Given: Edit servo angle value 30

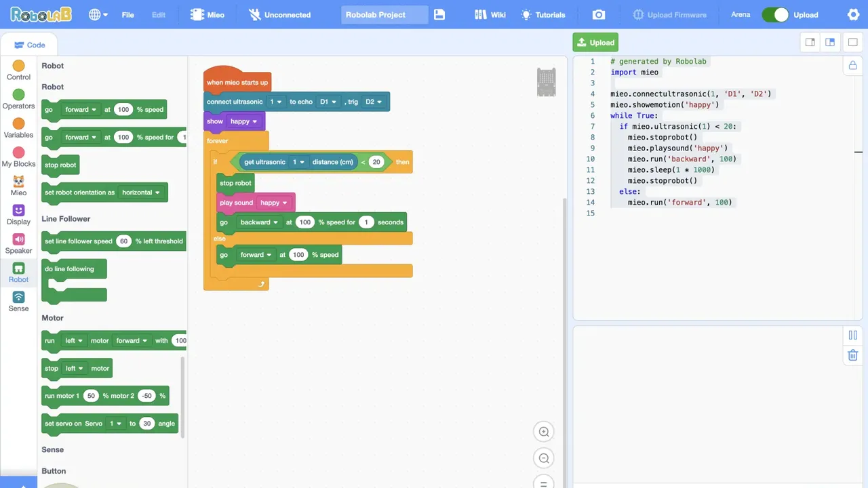Looking at the screenshot, I should pos(146,424).
